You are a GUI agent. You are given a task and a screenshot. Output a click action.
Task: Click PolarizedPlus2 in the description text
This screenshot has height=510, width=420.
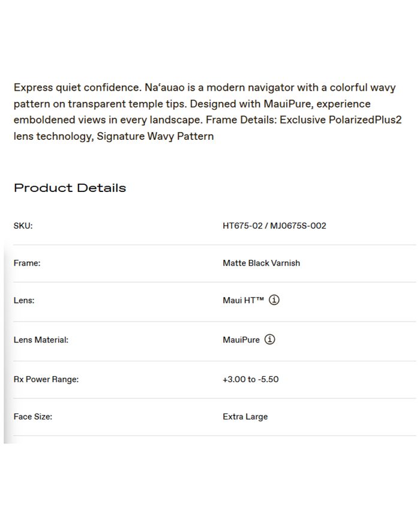point(365,120)
